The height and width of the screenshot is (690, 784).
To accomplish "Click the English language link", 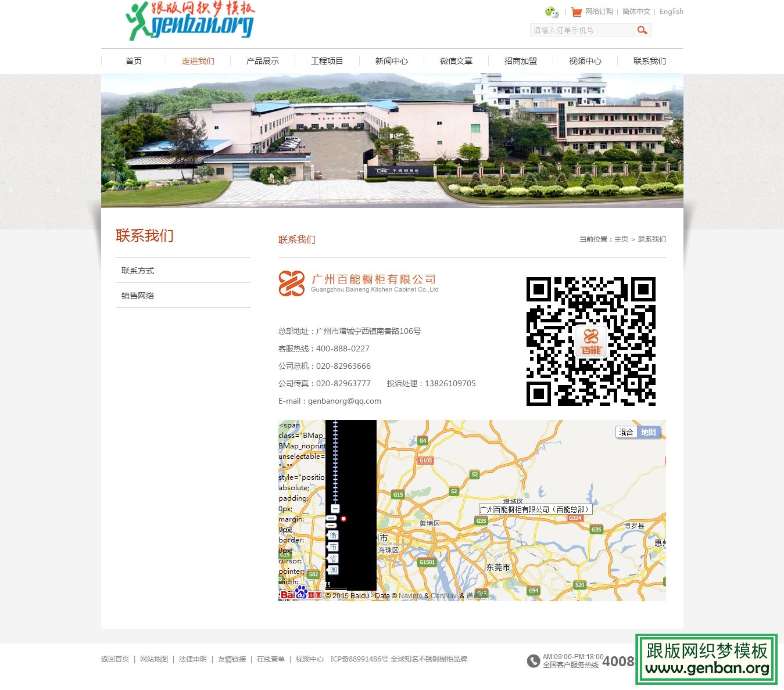I will pos(671,12).
